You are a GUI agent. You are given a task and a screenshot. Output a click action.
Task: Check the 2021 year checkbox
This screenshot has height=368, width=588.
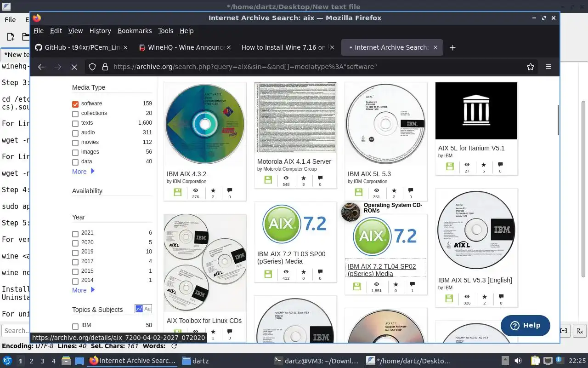75,234
